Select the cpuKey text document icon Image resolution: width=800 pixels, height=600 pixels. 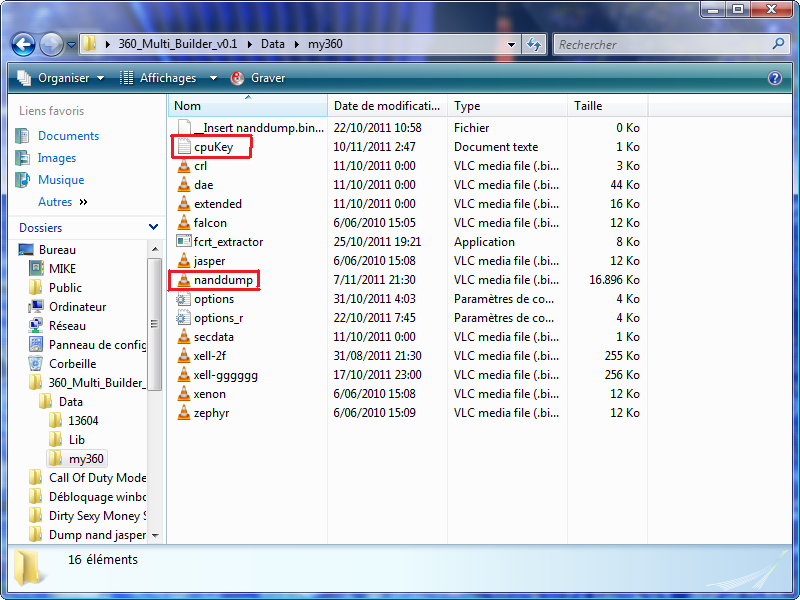184,147
